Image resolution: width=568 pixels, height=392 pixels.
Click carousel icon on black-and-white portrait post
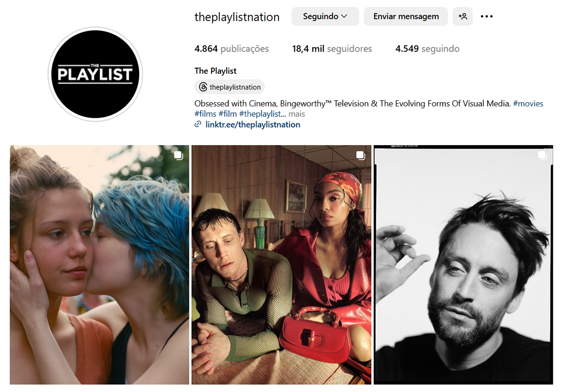pos(542,156)
